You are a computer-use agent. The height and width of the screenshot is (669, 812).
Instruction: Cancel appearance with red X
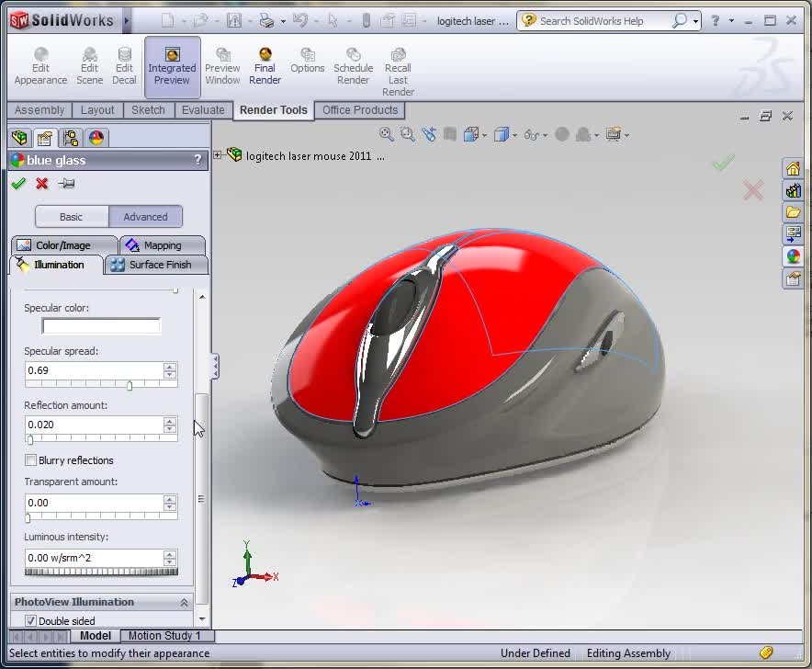coord(42,184)
